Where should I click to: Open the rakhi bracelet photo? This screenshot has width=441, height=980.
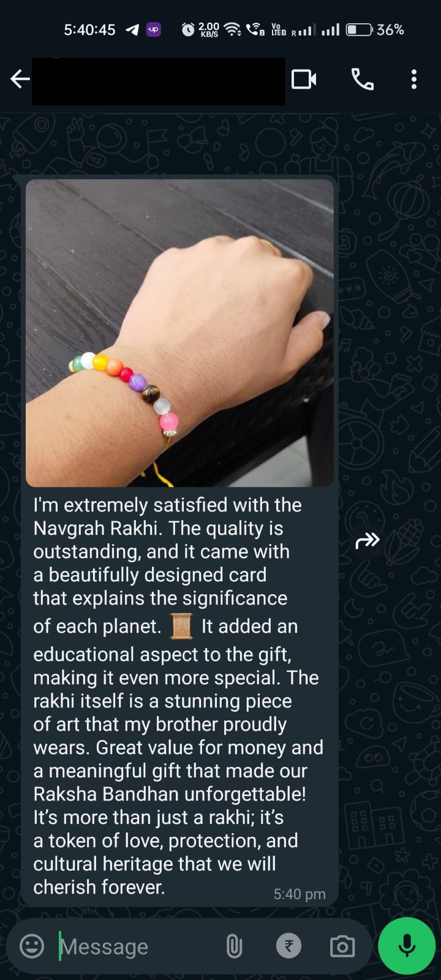(x=179, y=333)
